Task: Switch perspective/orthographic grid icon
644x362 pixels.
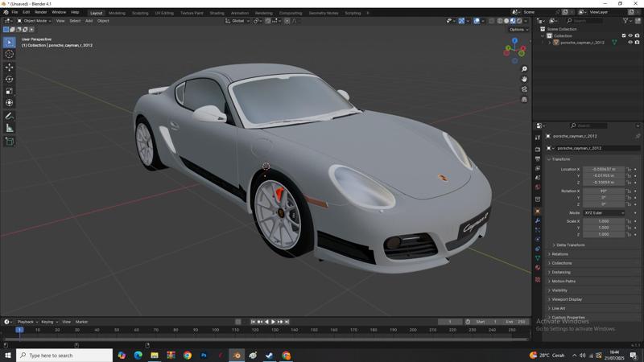Action: click(524, 99)
